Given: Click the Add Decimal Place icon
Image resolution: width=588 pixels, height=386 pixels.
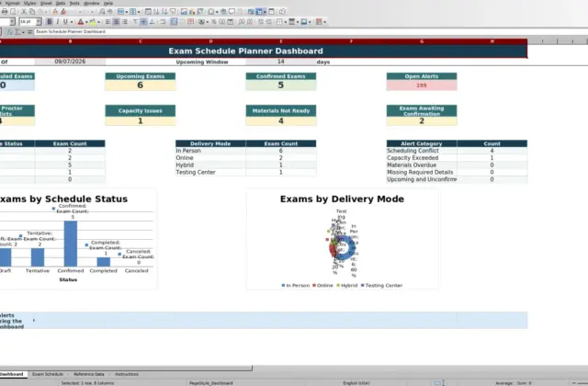Looking at the screenshot, I should (x=241, y=22).
